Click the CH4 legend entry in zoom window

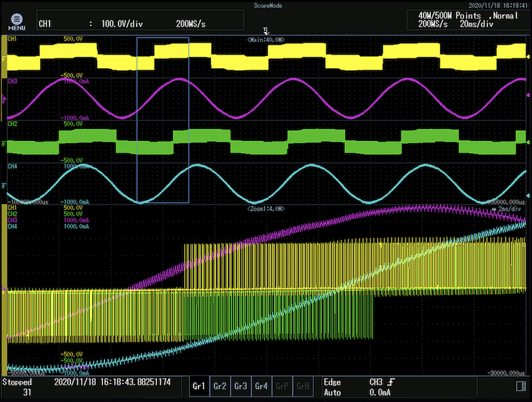point(12,226)
